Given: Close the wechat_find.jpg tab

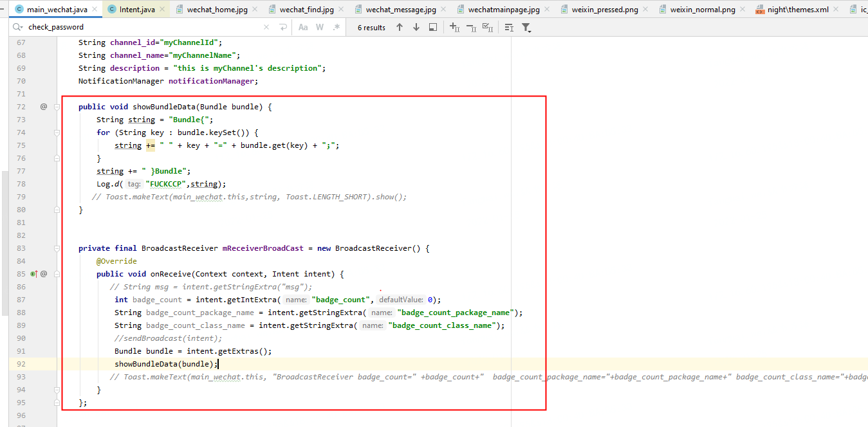Looking at the screenshot, I should [x=340, y=10].
